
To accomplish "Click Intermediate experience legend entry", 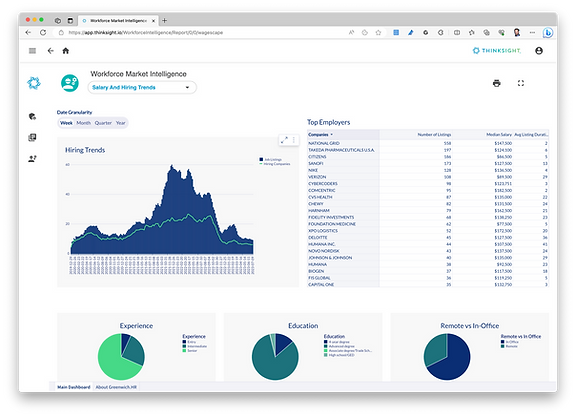I will click(x=195, y=346).
